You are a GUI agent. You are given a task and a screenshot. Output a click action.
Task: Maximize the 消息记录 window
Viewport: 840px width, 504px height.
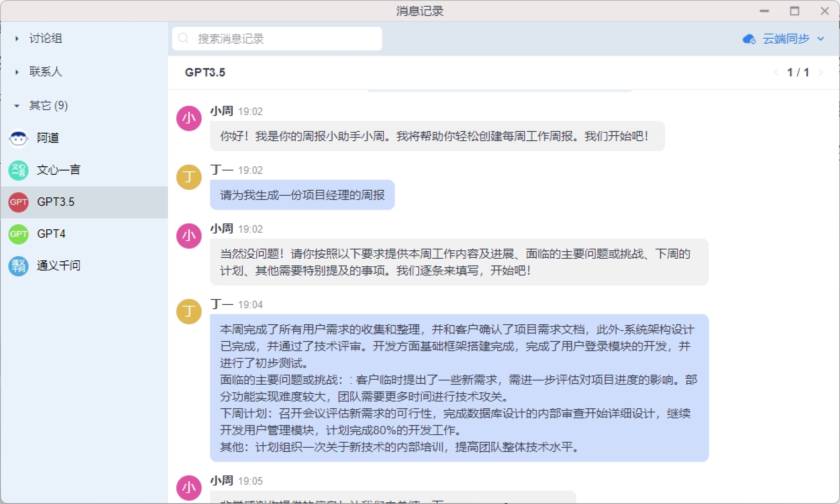click(x=794, y=11)
